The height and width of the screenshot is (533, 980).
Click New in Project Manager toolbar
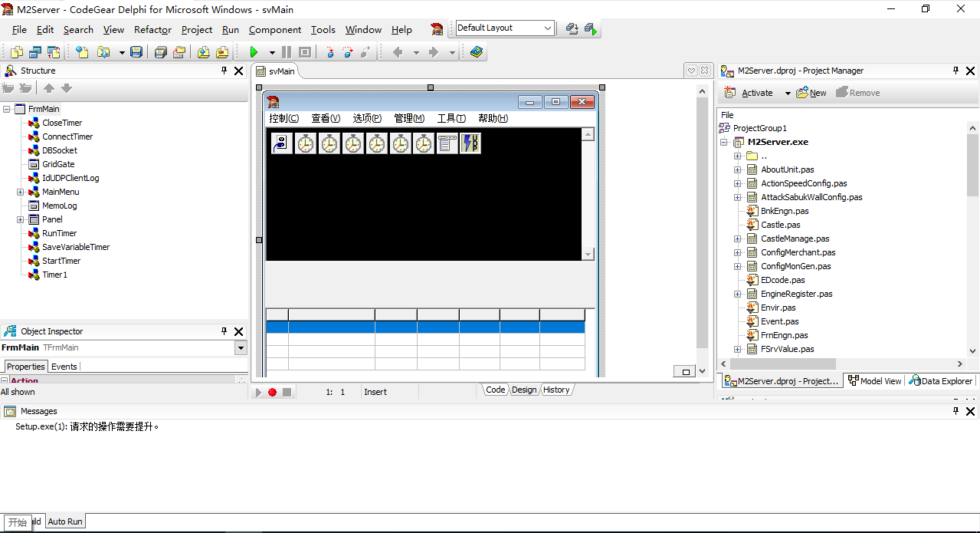coord(811,93)
